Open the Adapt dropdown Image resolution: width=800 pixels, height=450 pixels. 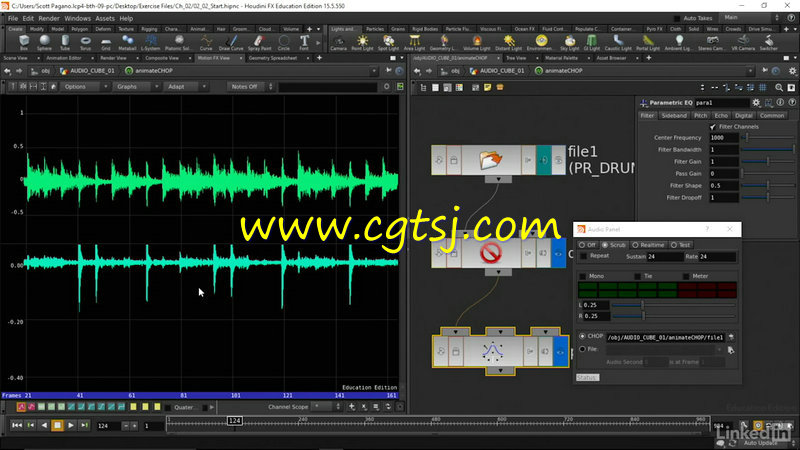[186, 87]
